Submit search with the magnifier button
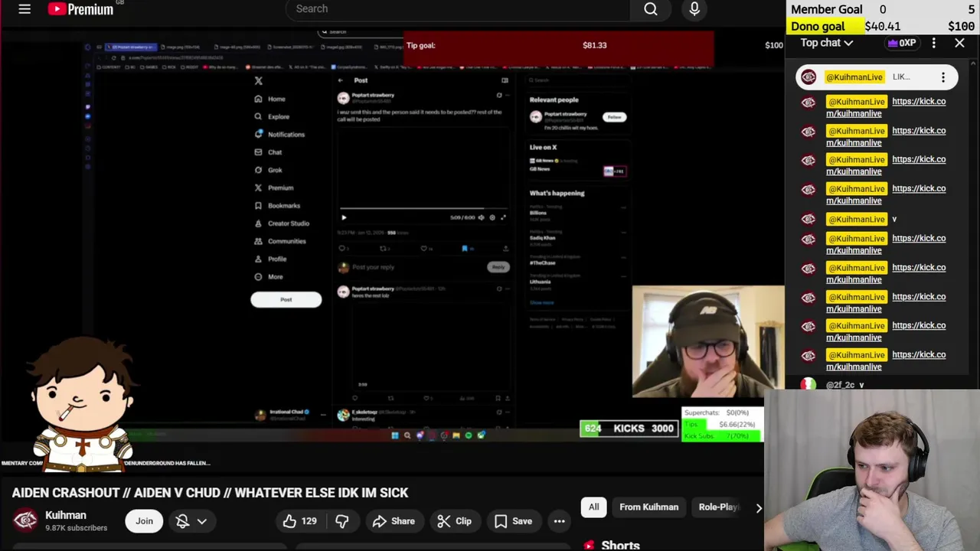 pyautogui.click(x=650, y=9)
